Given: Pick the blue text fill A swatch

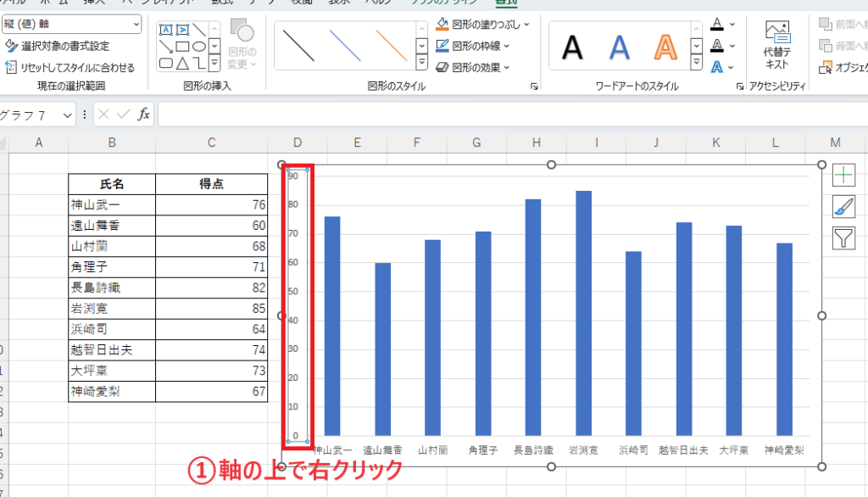Looking at the screenshot, I should click(x=718, y=66).
